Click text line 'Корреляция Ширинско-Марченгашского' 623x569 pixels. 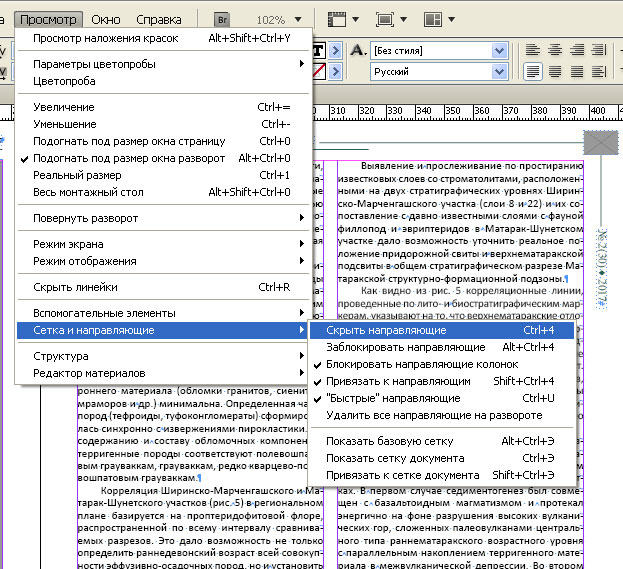210,491
